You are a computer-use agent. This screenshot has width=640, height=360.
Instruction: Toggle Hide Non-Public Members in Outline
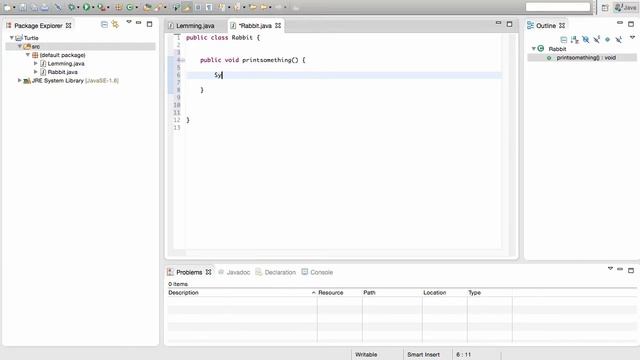(x=607, y=40)
